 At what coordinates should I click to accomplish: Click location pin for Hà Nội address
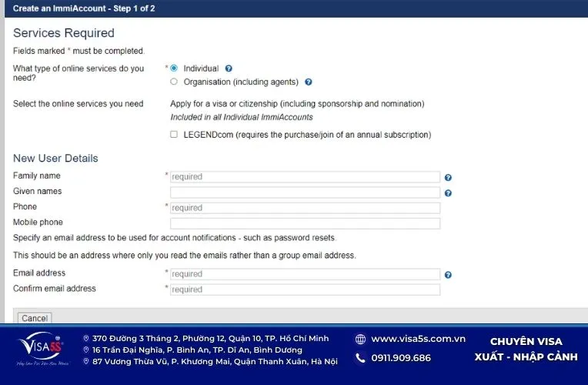[x=86, y=361]
